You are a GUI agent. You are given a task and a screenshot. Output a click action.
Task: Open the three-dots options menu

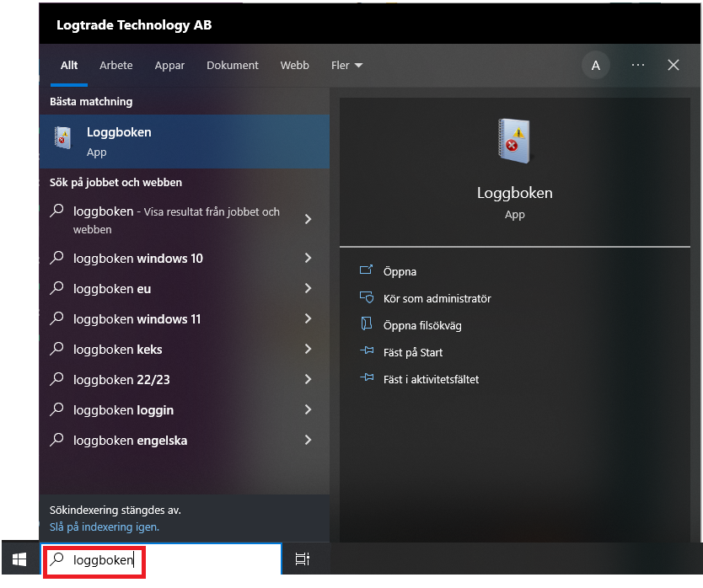click(637, 66)
